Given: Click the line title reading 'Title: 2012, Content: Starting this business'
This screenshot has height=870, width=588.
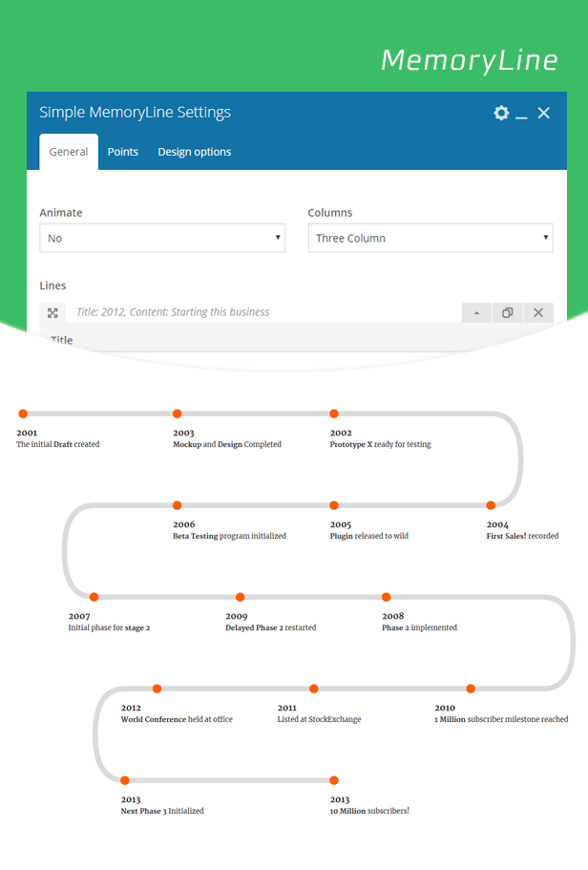Looking at the screenshot, I should pyautogui.click(x=173, y=312).
